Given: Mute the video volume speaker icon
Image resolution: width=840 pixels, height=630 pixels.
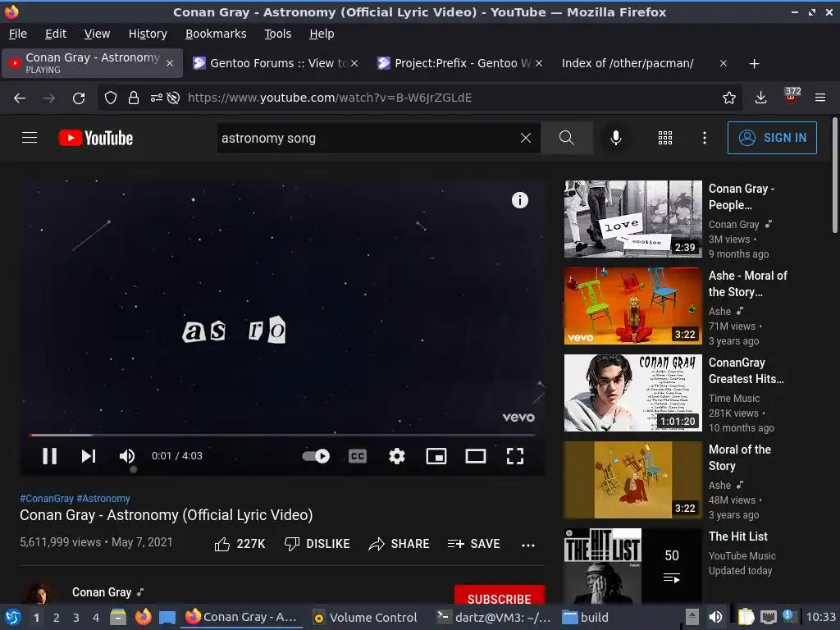Looking at the screenshot, I should [127, 456].
